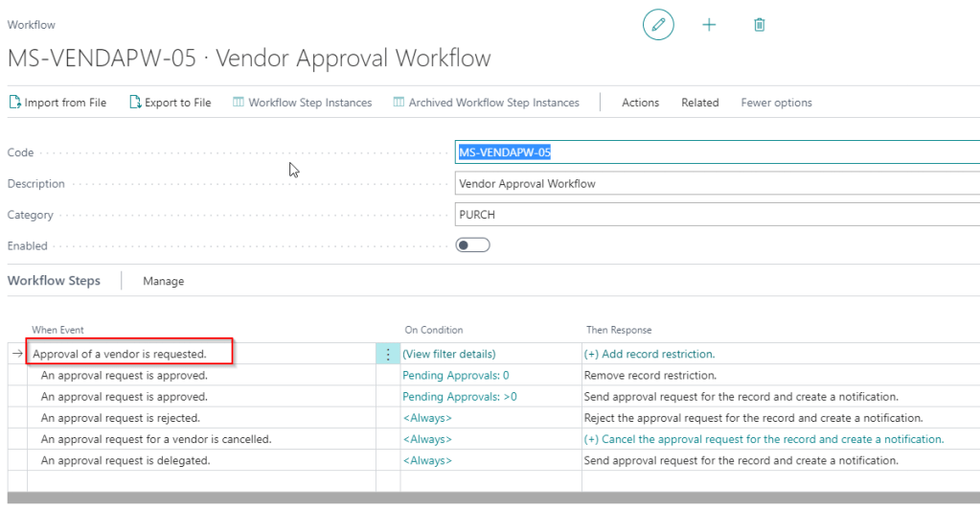Click Import from File icon button
Screen dimensions: 980x511
click(x=57, y=103)
